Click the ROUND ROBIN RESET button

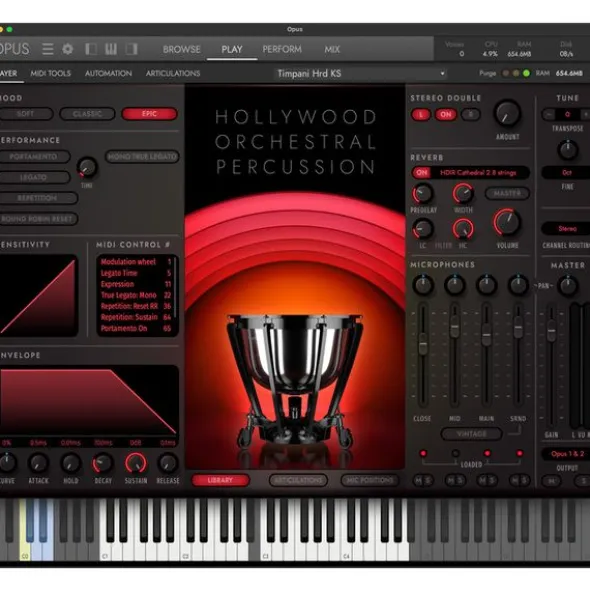pos(38,219)
